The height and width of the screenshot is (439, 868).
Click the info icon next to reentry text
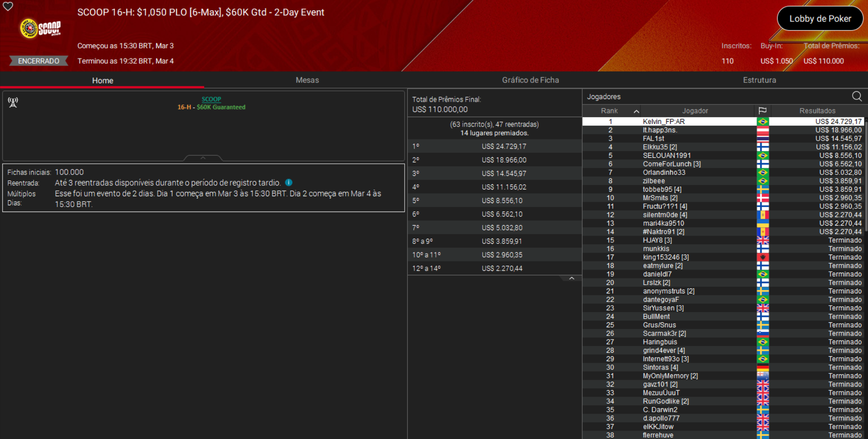point(289,182)
